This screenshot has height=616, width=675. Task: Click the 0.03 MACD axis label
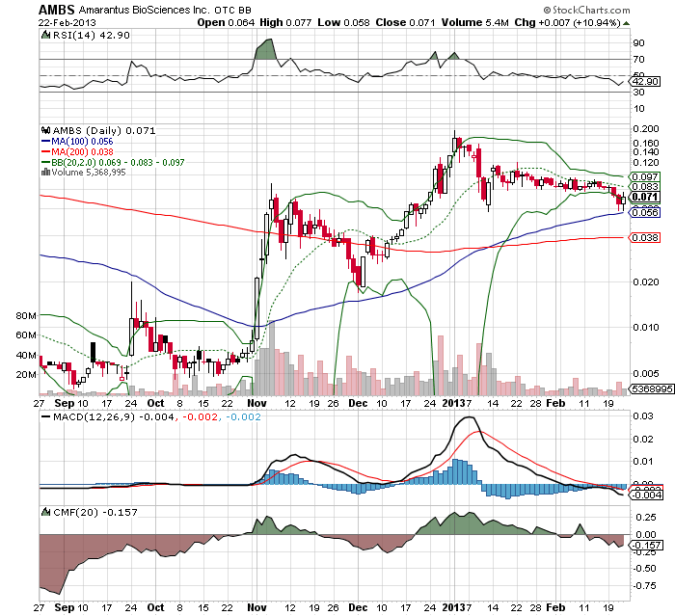[x=643, y=416]
